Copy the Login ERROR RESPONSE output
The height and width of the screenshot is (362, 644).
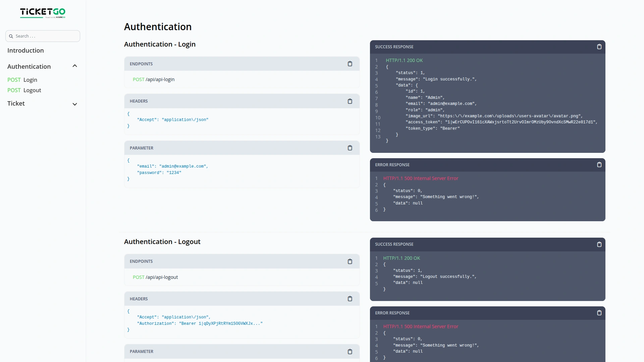[x=599, y=165]
